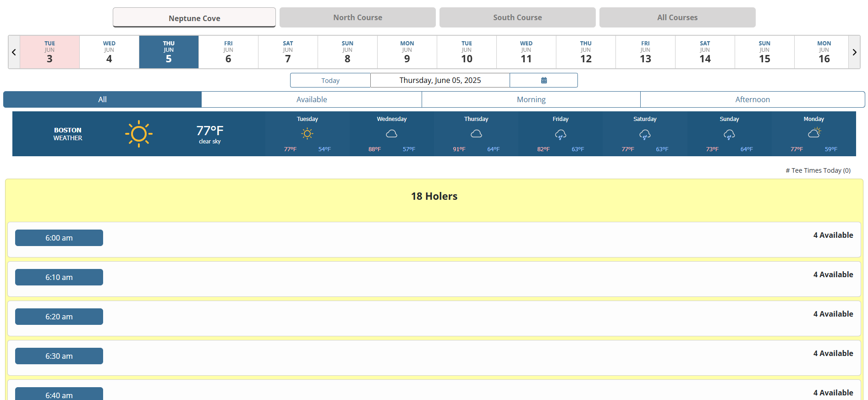Select Friday June 13

645,52
